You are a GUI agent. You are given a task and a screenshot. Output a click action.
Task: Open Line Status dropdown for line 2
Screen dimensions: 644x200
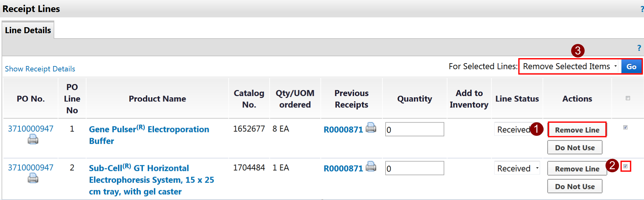pos(517,168)
